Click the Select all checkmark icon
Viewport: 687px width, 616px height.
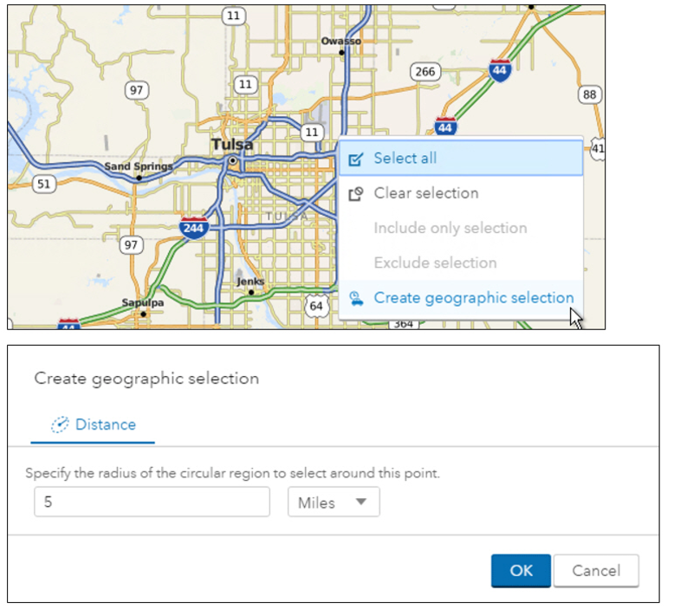click(354, 159)
